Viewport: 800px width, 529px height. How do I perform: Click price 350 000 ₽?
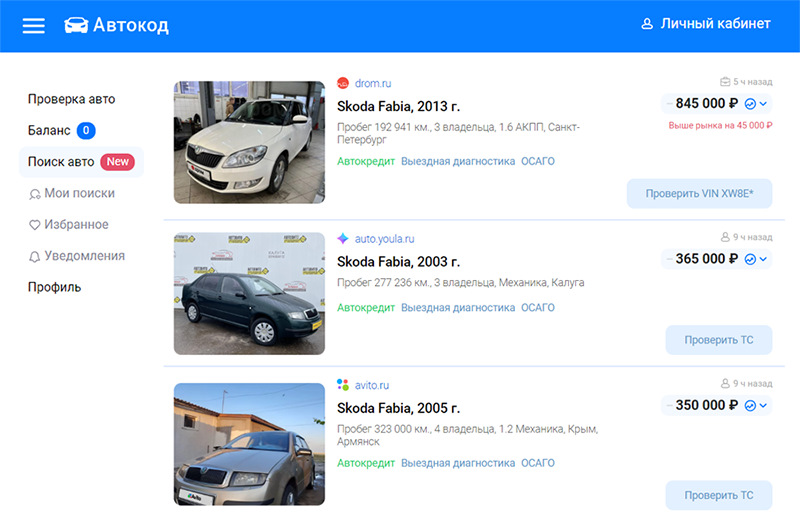click(707, 405)
